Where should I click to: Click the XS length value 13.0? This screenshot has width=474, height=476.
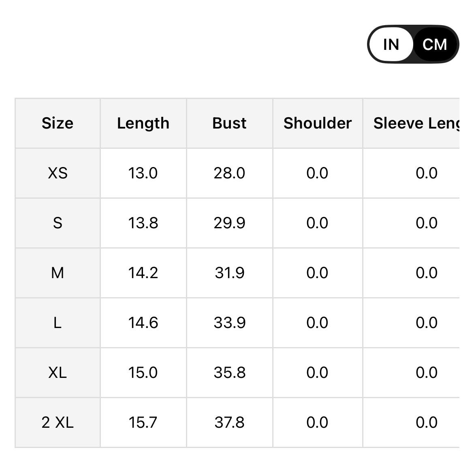(x=143, y=173)
